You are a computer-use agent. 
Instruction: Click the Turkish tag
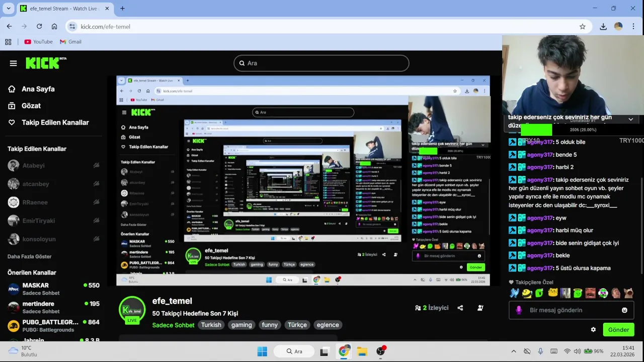pos(211,325)
